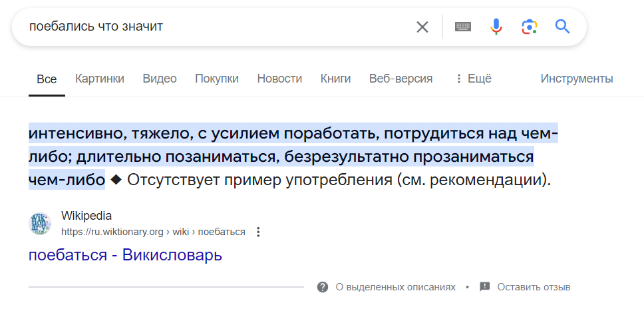Switch to the Видео tab
Viewport: 644px width, 311px height.
coord(160,79)
